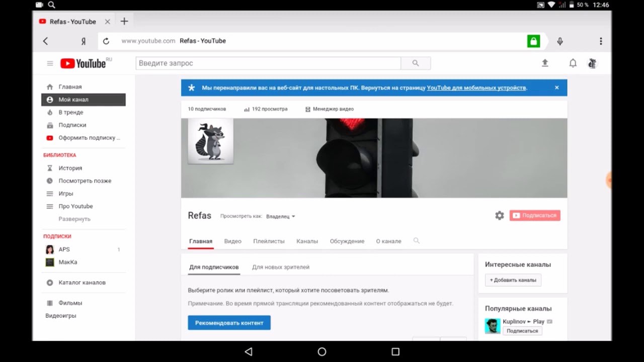Open В тренде section

click(x=84, y=112)
